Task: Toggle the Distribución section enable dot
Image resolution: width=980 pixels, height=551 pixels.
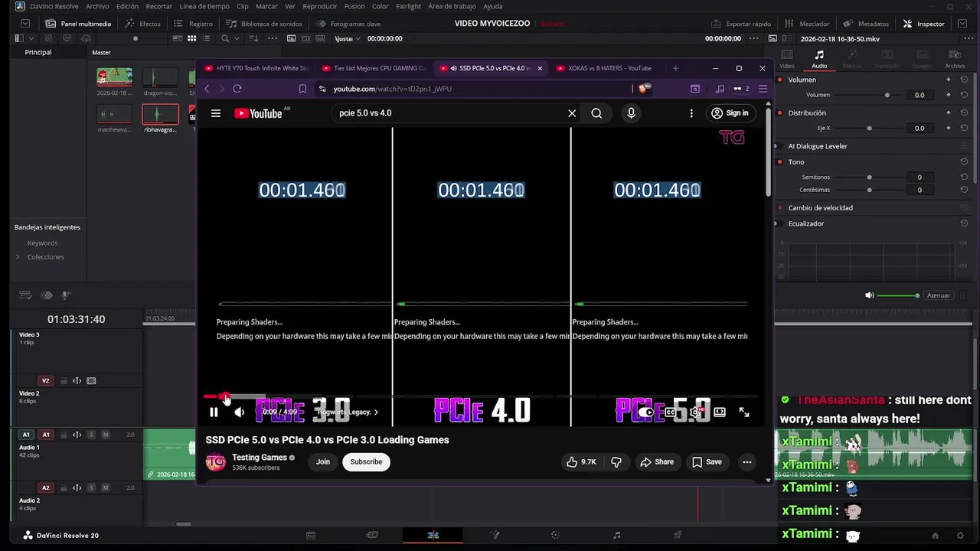Action: pyautogui.click(x=780, y=112)
